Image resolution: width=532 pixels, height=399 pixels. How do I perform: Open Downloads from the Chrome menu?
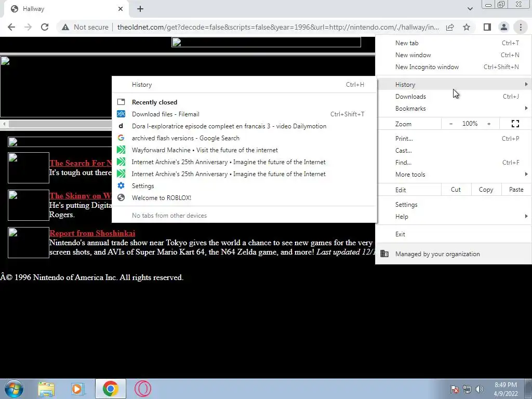(x=453, y=96)
